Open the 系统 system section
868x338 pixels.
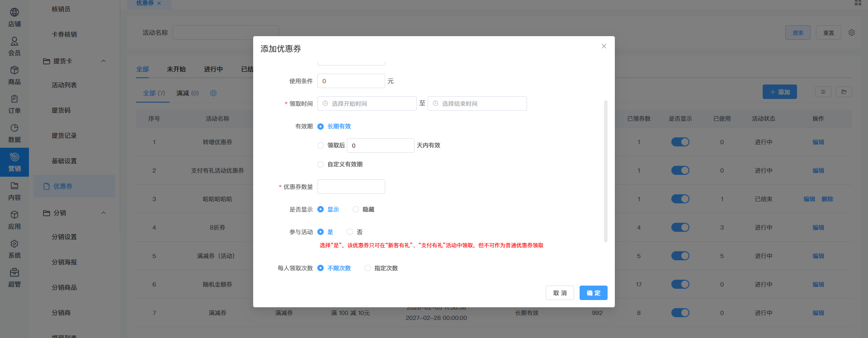click(x=14, y=249)
